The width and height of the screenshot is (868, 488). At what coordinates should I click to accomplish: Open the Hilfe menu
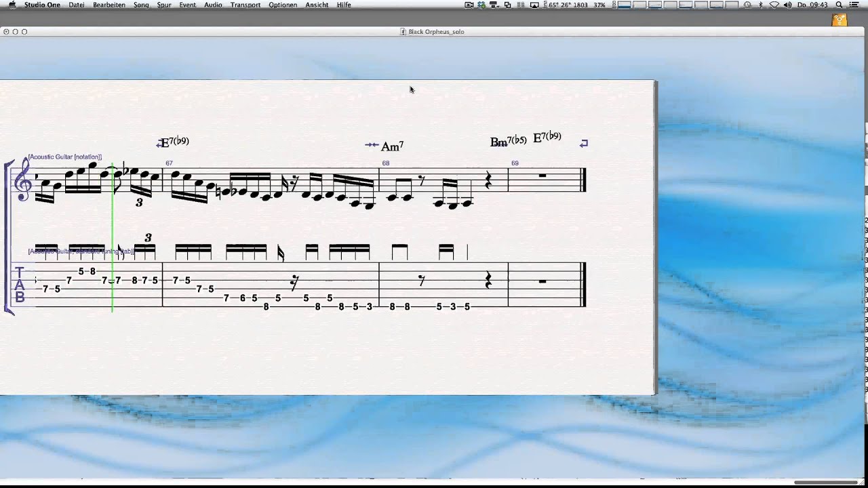344,5
